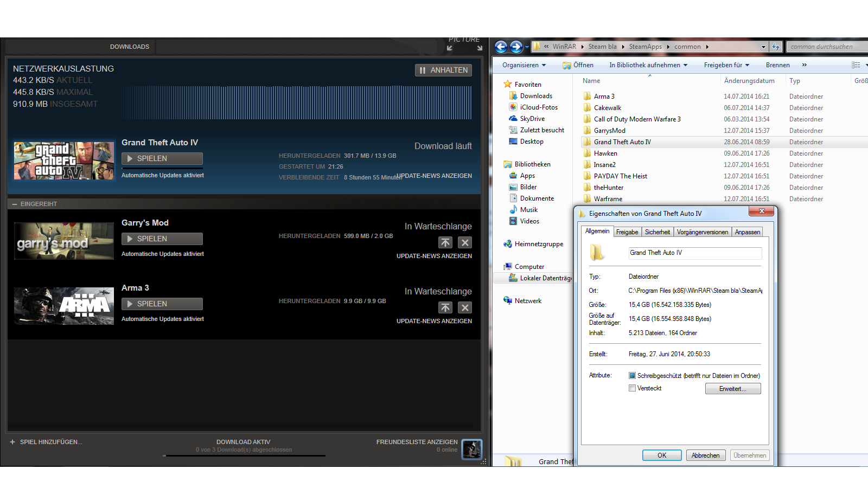Expand the address bar history dropdown

point(763,47)
